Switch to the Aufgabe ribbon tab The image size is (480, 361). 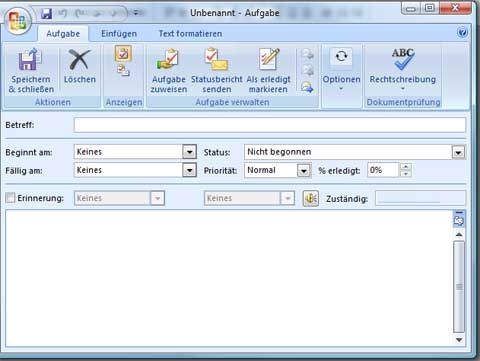63,34
